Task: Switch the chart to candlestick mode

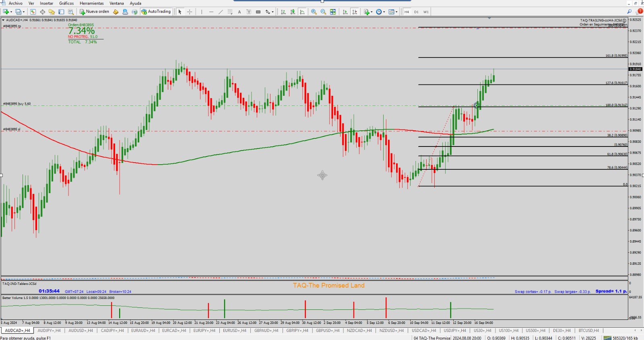Action: tap(293, 12)
